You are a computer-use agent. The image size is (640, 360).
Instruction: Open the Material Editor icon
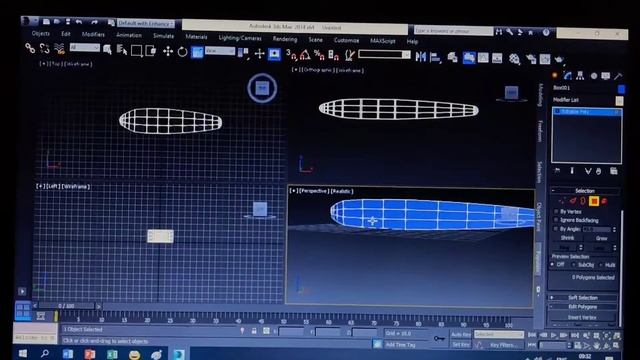pos(514,59)
